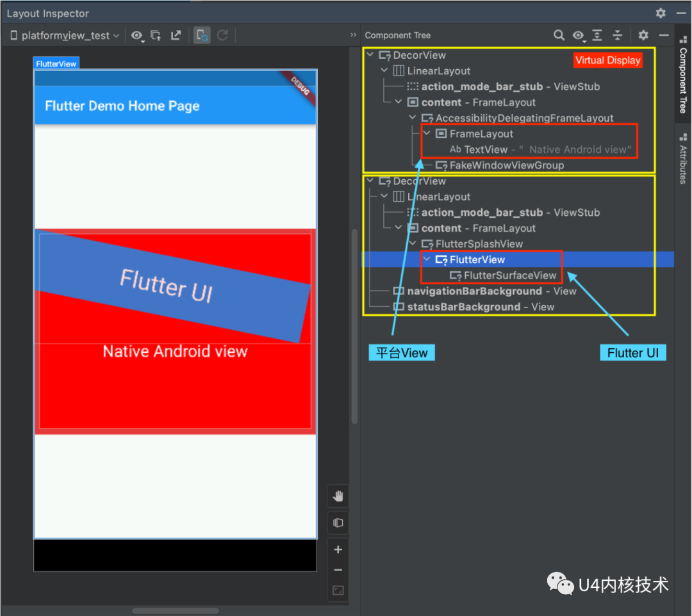Open the platformview_test process dropdown
The width and height of the screenshot is (692, 616).
pos(64,36)
